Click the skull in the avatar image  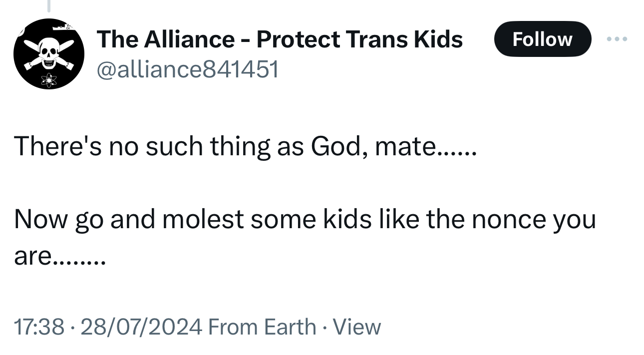[48, 51]
